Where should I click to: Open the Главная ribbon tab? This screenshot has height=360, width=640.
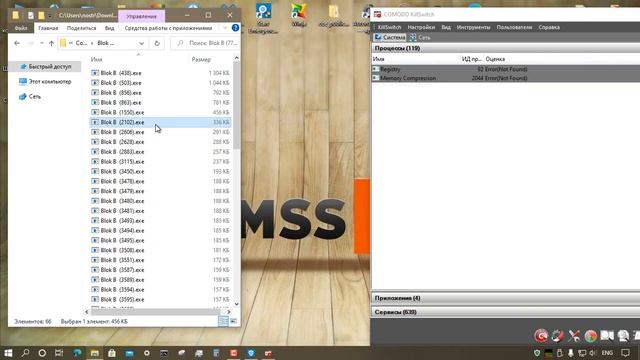click(x=48, y=28)
